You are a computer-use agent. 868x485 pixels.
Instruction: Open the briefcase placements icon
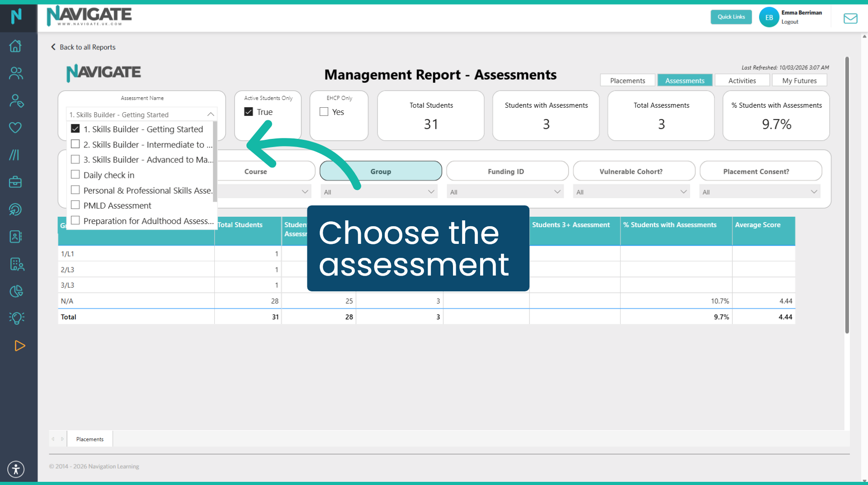[16, 182]
